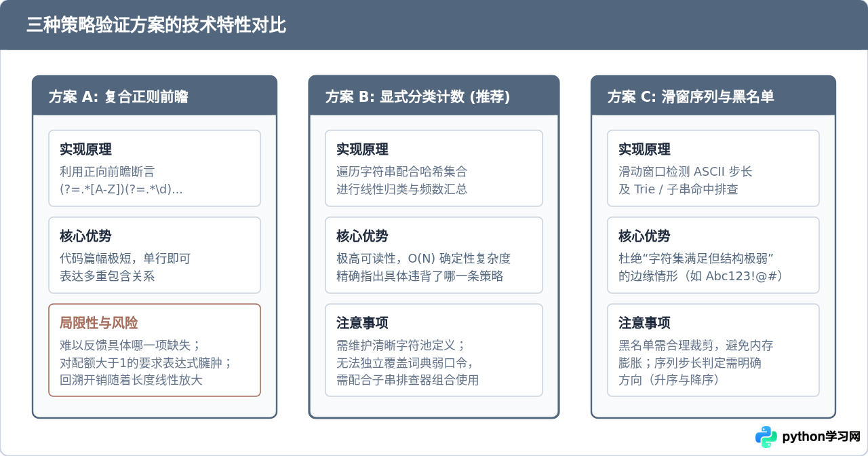Click 注意事项 heading in 方案 C card
The image size is (868, 456).
(644, 323)
